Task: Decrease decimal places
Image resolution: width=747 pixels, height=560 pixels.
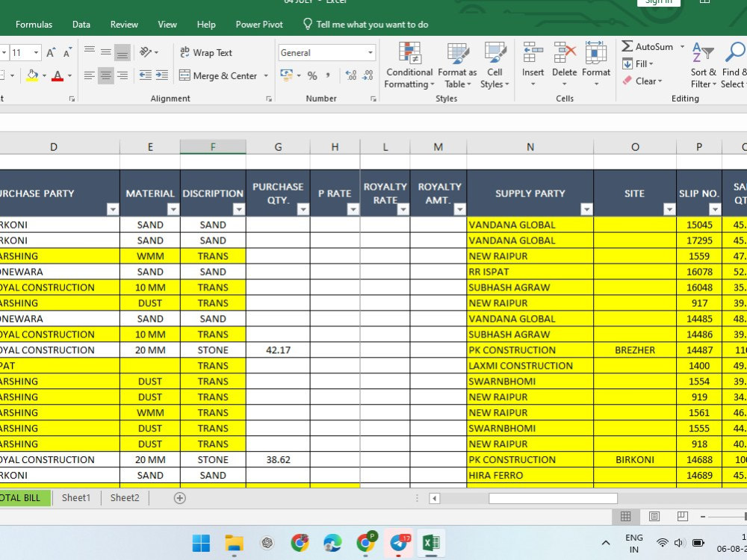Action: (368, 75)
